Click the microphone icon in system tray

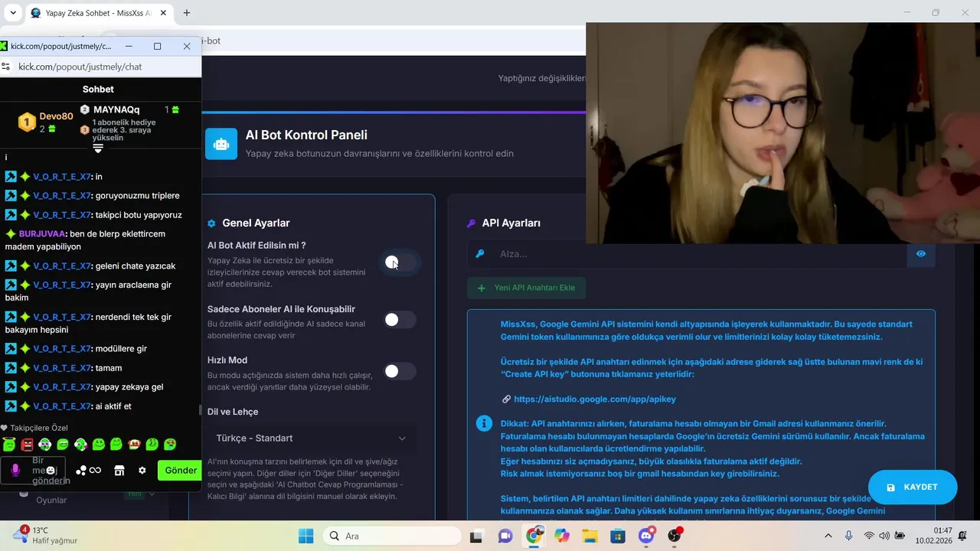coord(848,536)
